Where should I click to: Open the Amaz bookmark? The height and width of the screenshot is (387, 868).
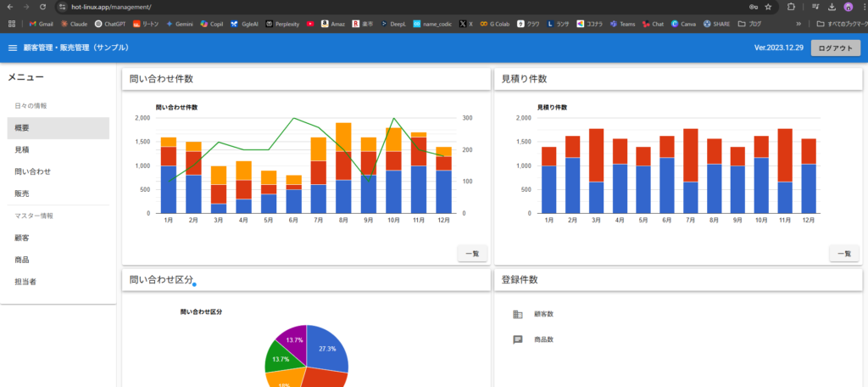(332, 24)
